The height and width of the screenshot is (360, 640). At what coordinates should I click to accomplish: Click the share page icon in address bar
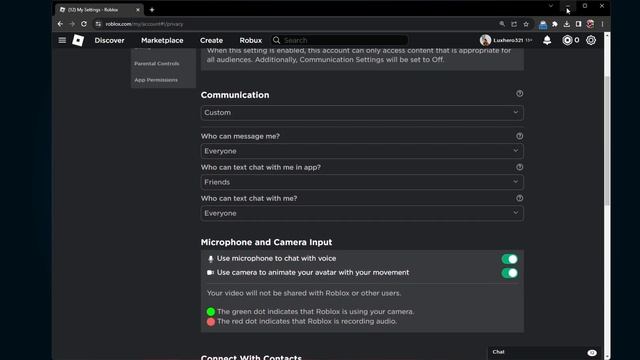pos(514,24)
